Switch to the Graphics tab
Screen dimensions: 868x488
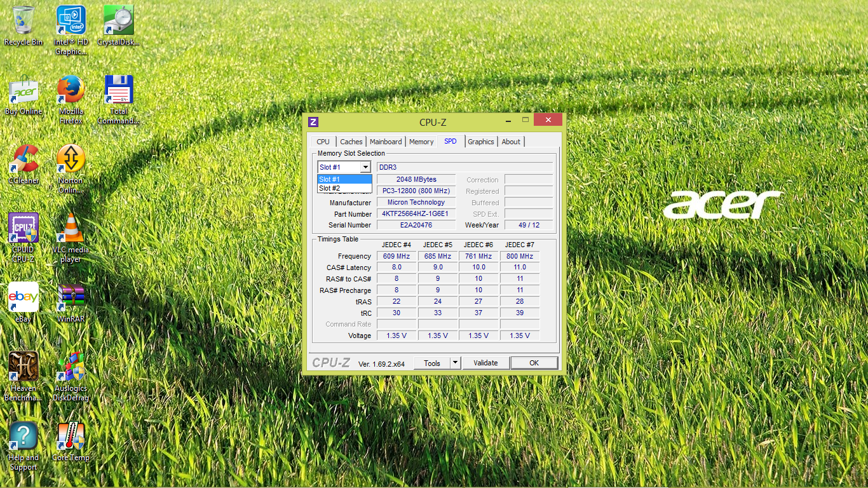(x=481, y=142)
